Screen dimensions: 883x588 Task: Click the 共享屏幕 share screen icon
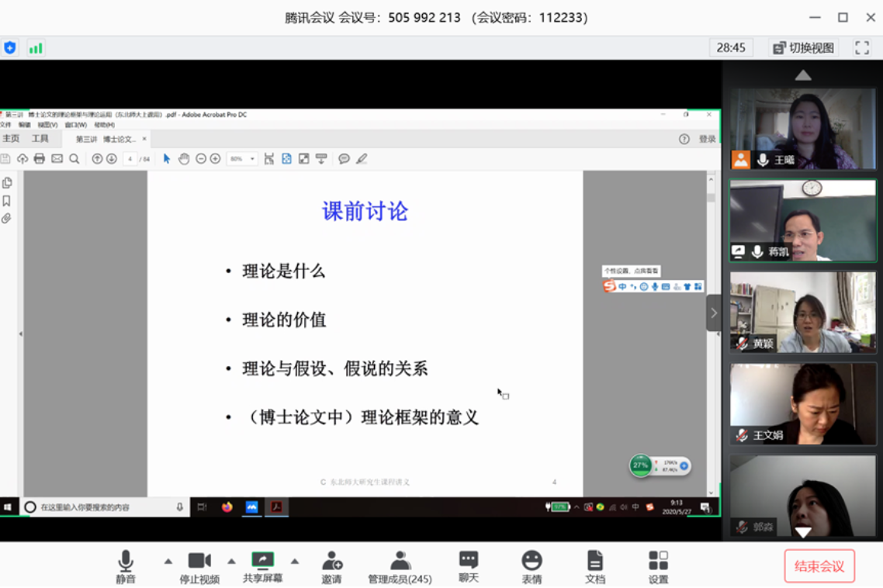coord(262,566)
